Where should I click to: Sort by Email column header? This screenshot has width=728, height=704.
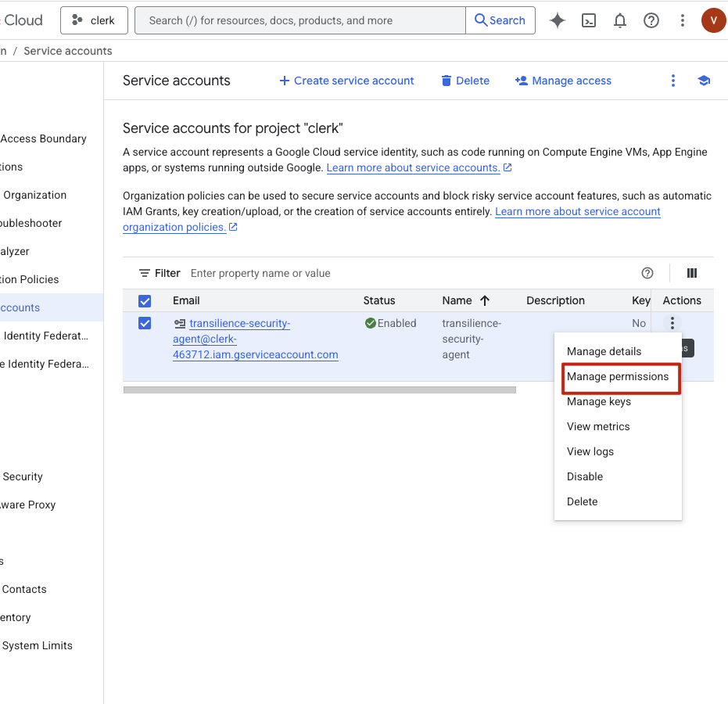point(186,300)
